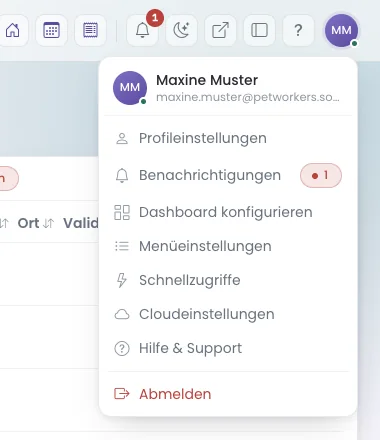Viewport: 380px width, 440px height.
Task: Open Hilfe & Support menu entry
Action: [x=228, y=348]
